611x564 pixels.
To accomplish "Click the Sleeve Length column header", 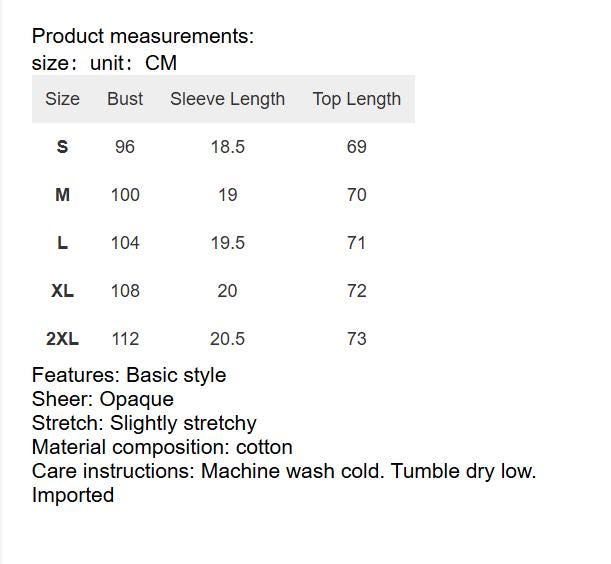I will [228, 99].
